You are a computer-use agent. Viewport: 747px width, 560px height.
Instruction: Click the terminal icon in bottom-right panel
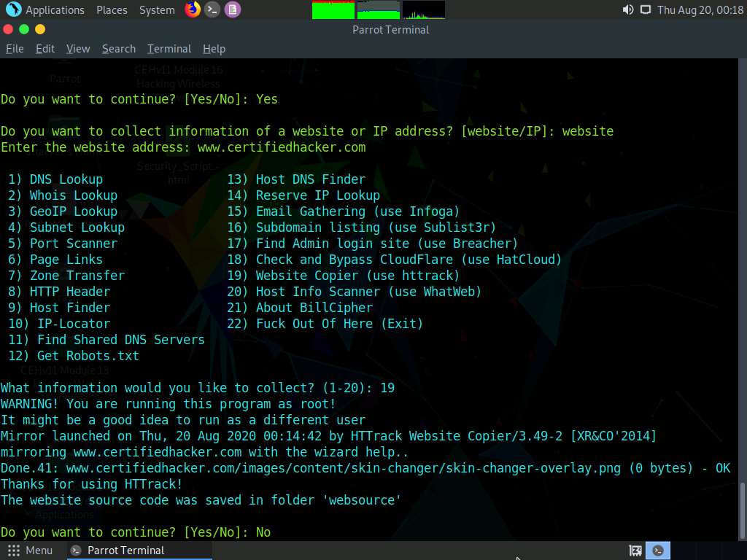[658, 551]
